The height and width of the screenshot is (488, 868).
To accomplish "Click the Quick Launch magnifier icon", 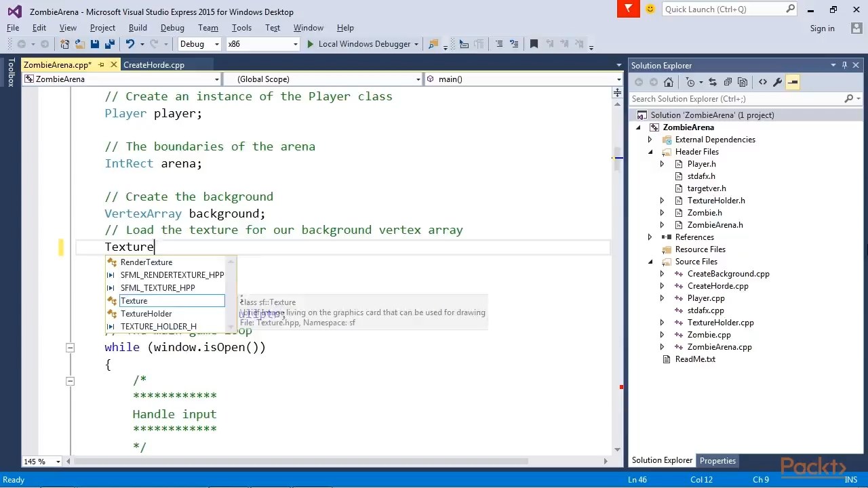I will click(791, 9).
